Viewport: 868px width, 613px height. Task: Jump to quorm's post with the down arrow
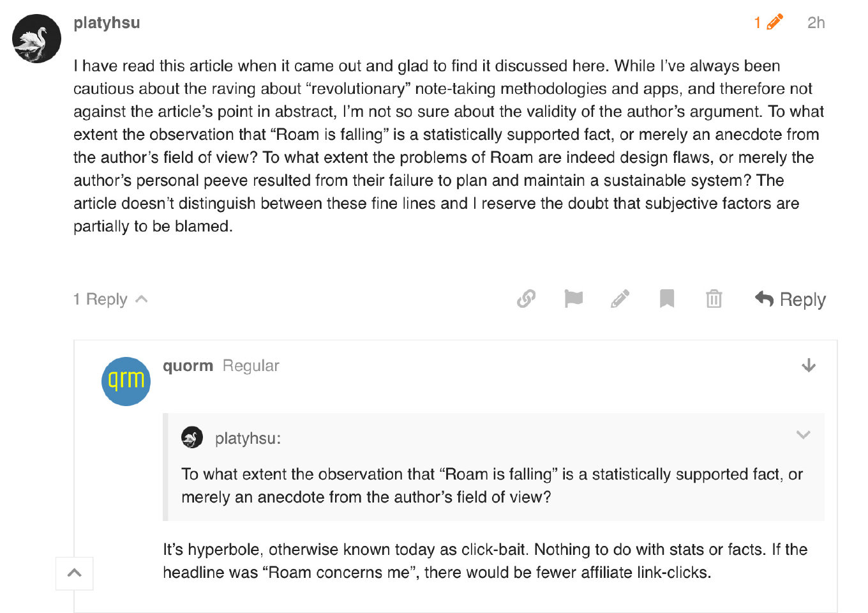809,365
